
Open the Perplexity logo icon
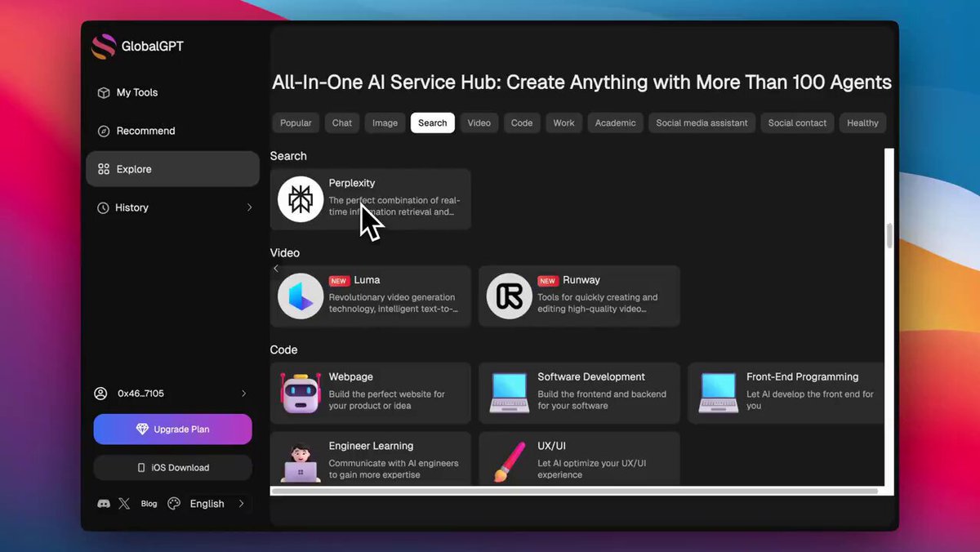click(x=301, y=199)
